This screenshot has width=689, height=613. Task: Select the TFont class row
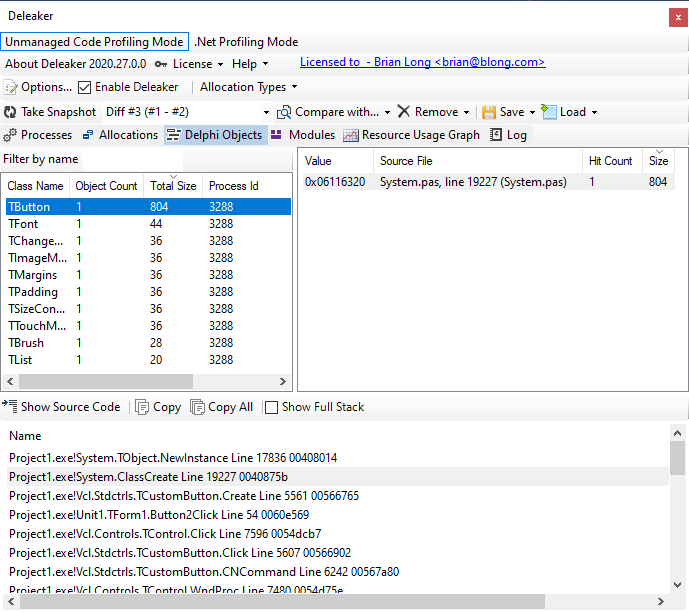148,224
